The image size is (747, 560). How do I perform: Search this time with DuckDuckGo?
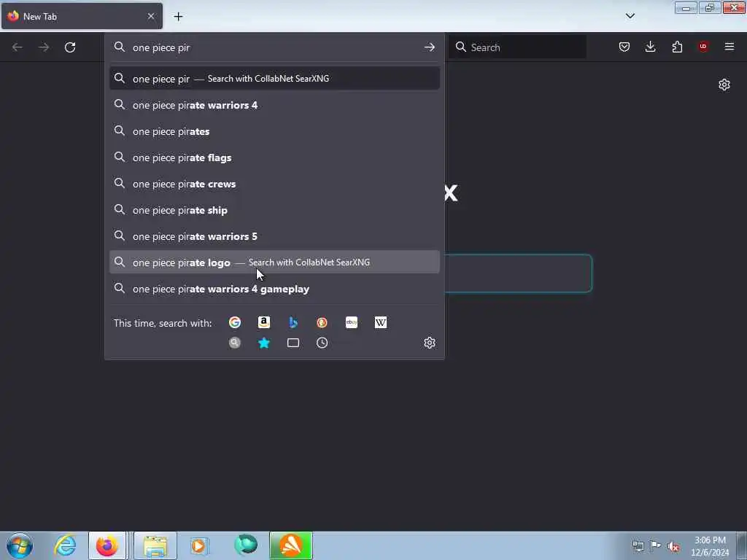click(x=322, y=323)
